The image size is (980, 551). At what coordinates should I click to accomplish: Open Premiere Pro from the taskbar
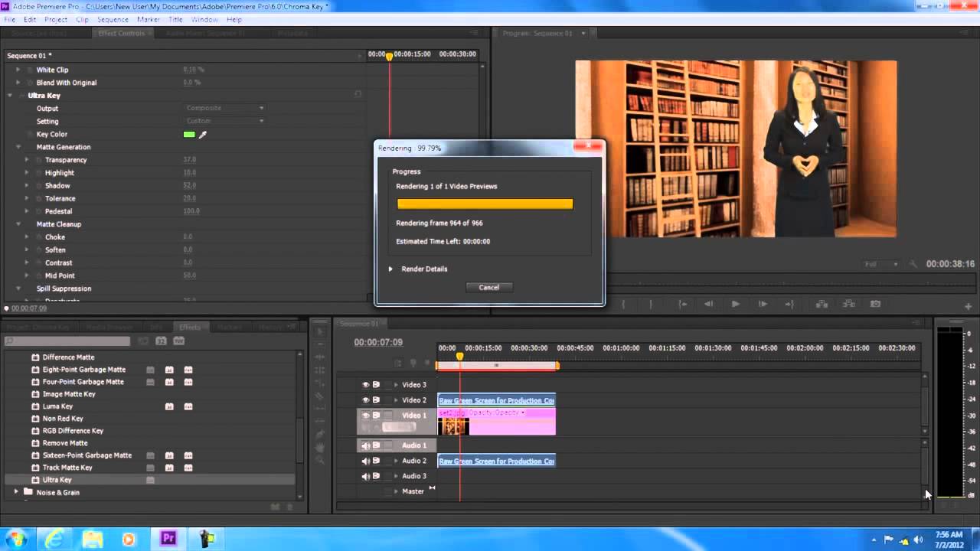(168, 539)
